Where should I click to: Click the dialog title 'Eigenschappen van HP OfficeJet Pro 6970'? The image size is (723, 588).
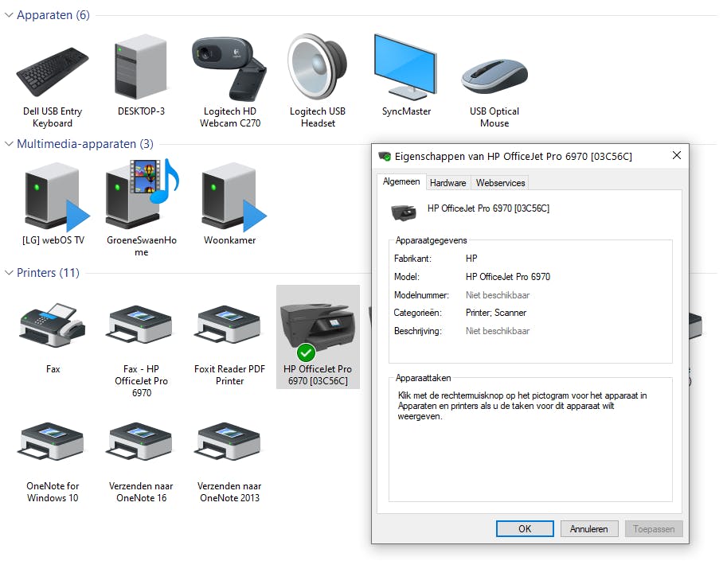click(x=514, y=156)
